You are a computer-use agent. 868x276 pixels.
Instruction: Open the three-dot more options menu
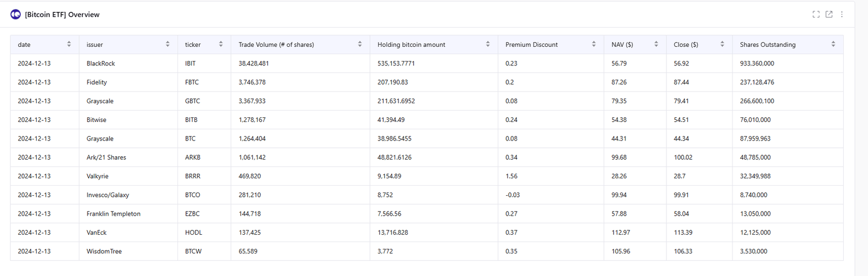(842, 14)
